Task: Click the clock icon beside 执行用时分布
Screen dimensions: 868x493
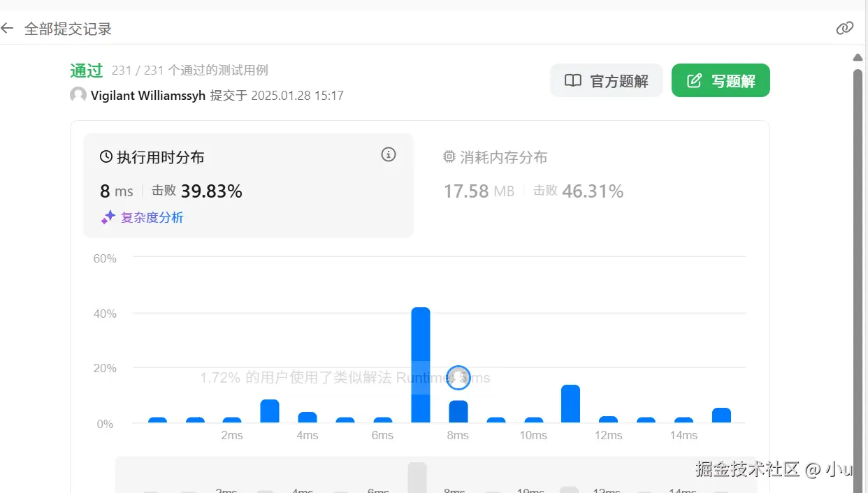Action: click(106, 157)
